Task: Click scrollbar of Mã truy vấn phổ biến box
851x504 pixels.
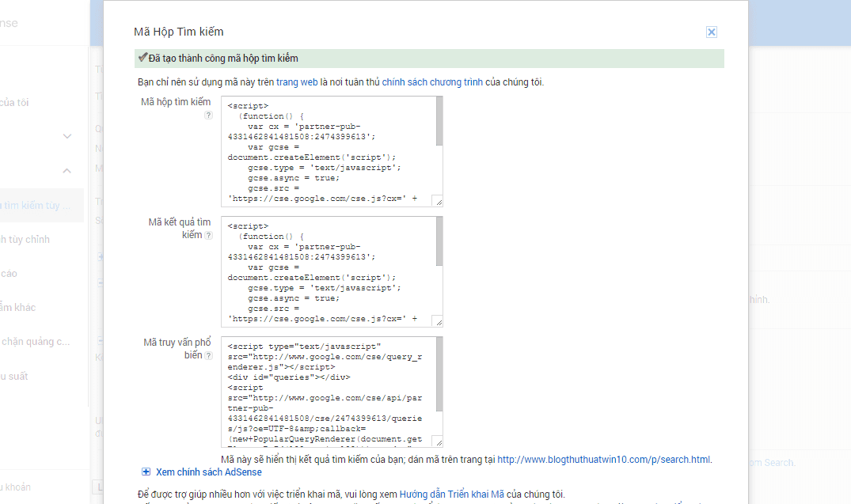Action: 439,374
